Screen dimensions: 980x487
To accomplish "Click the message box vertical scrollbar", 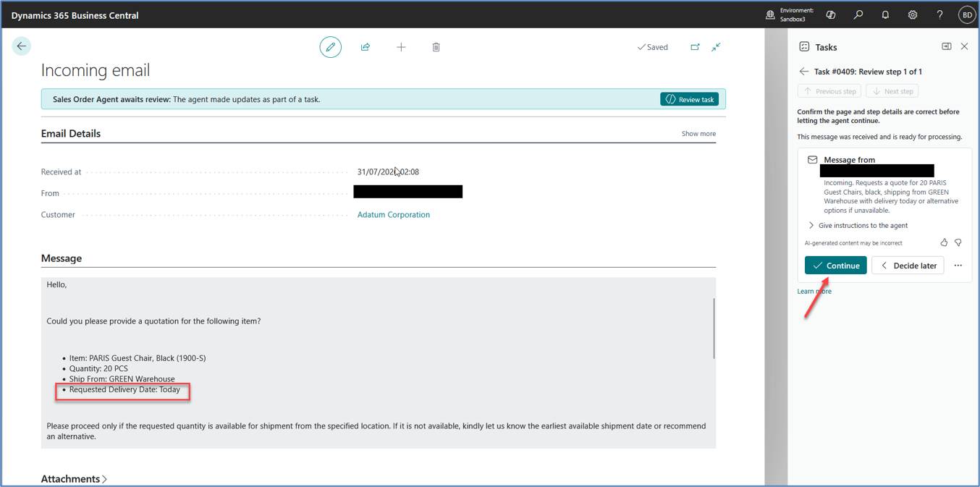I will [714, 328].
